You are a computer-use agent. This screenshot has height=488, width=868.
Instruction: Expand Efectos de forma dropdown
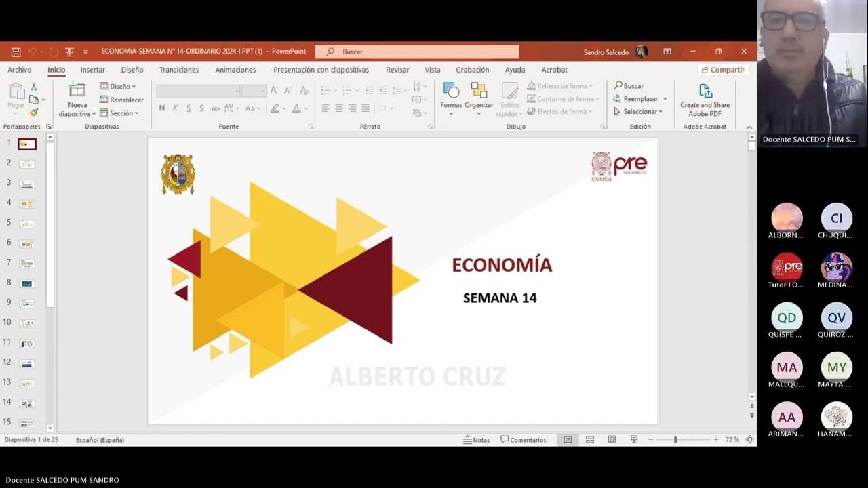tap(560, 112)
